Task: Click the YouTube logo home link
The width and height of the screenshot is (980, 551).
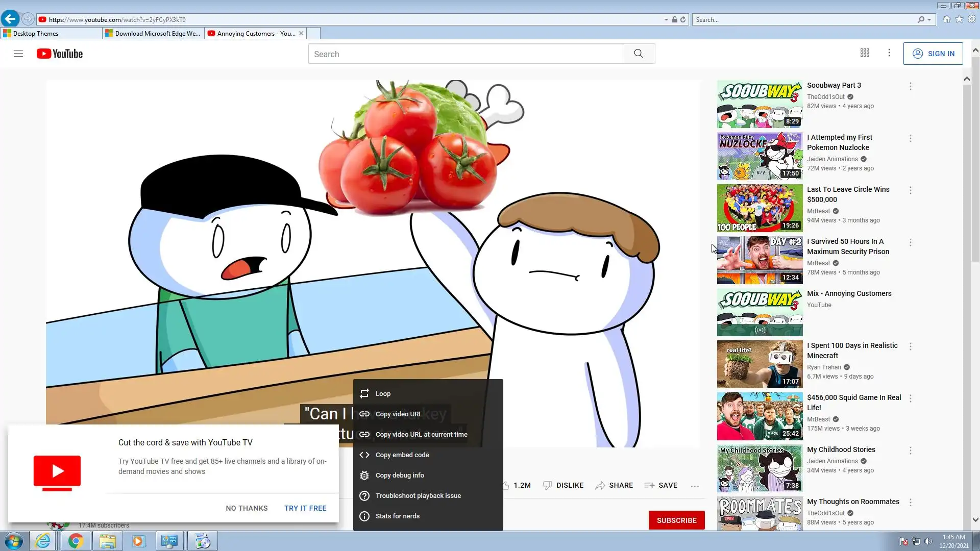Action: pyautogui.click(x=60, y=54)
